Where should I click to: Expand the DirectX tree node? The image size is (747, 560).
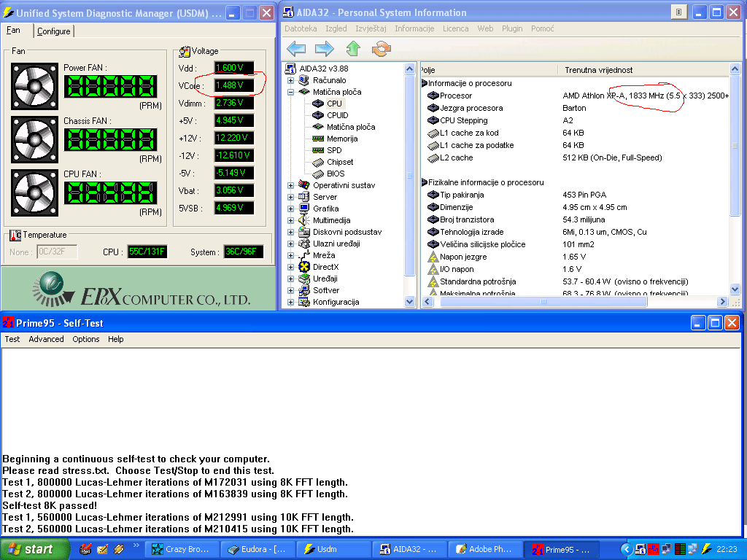click(290, 267)
